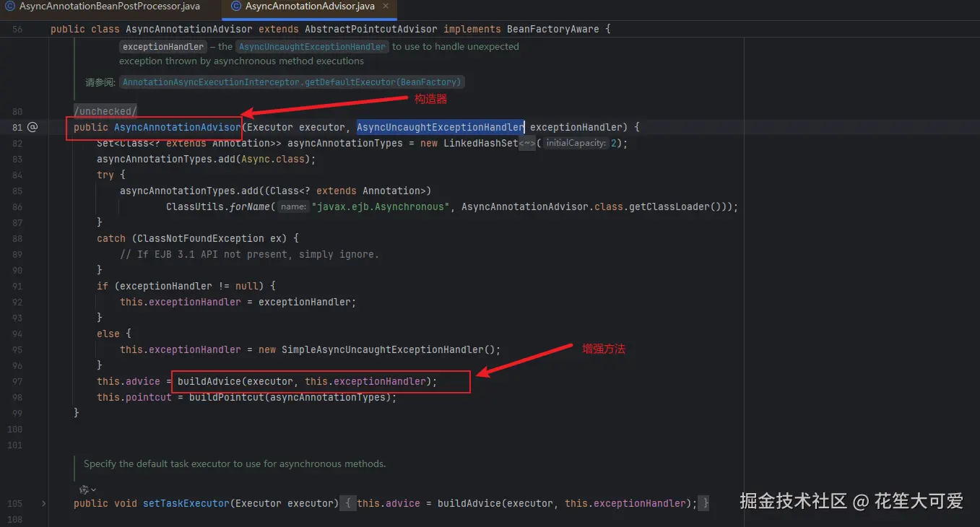This screenshot has width=980, height=527.
Task: Click BeanFactoryAware in the class declaration
Action: tap(552, 30)
